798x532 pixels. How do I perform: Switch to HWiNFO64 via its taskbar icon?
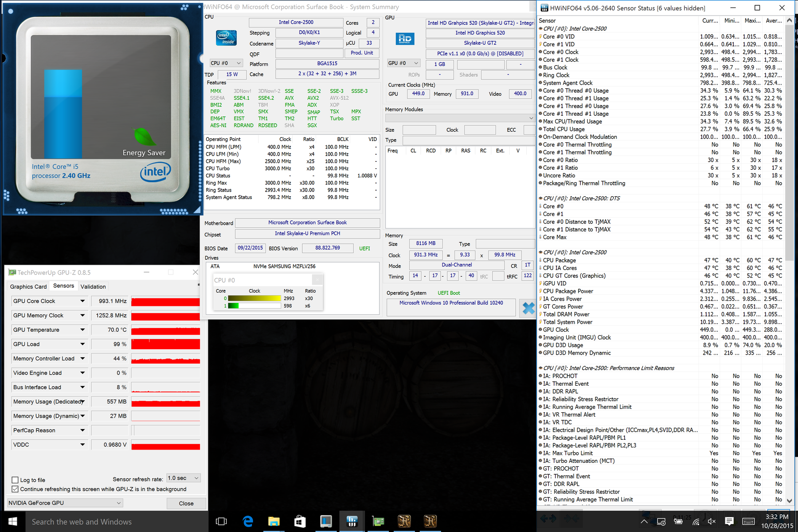(352, 521)
